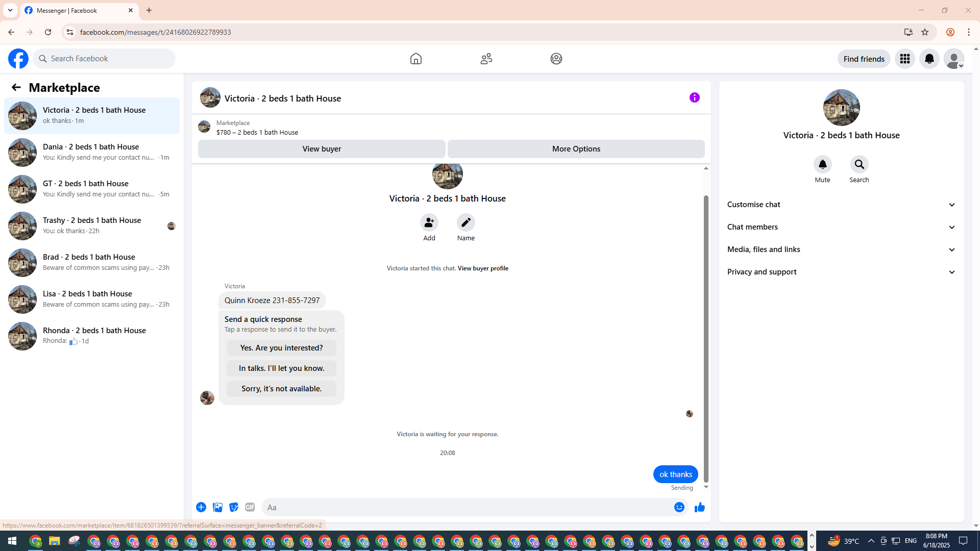Click the Messenger | Facebook browser tab
Viewport: 980px width, 551px height.
(80, 11)
